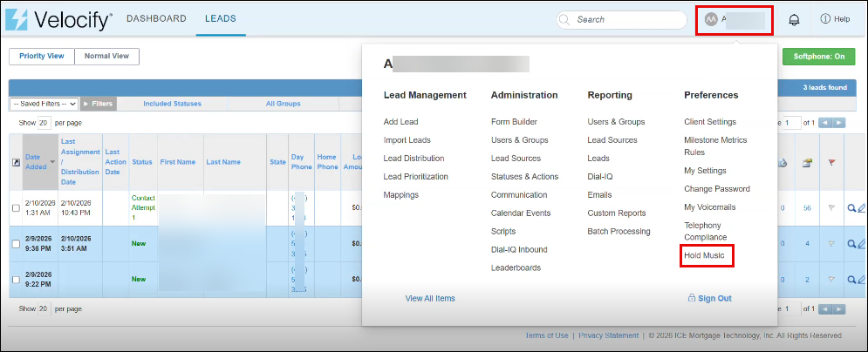Click the edit pencil icon in the last lead row

pos(861,279)
